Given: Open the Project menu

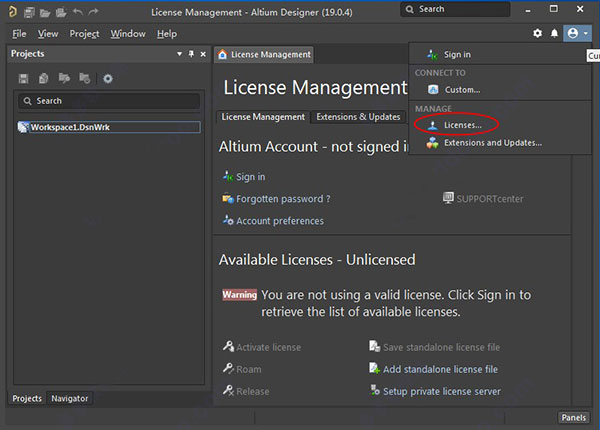Looking at the screenshot, I should [x=84, y=34].
